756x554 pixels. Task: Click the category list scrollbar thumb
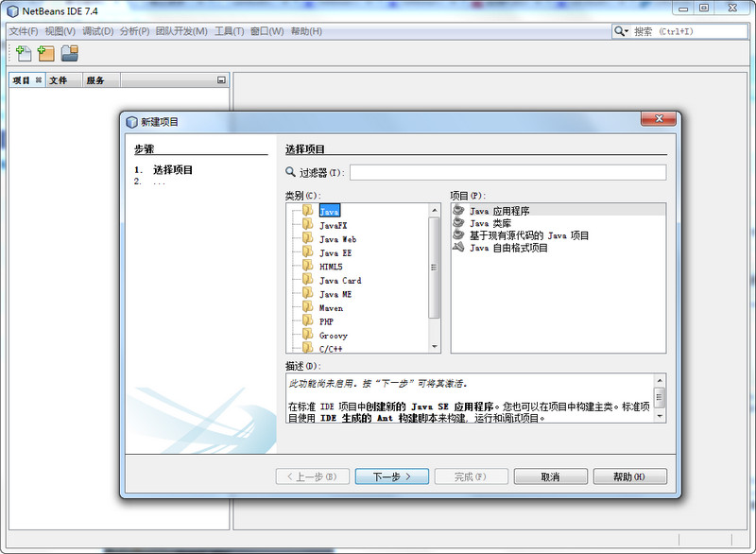tap(434, 268)
